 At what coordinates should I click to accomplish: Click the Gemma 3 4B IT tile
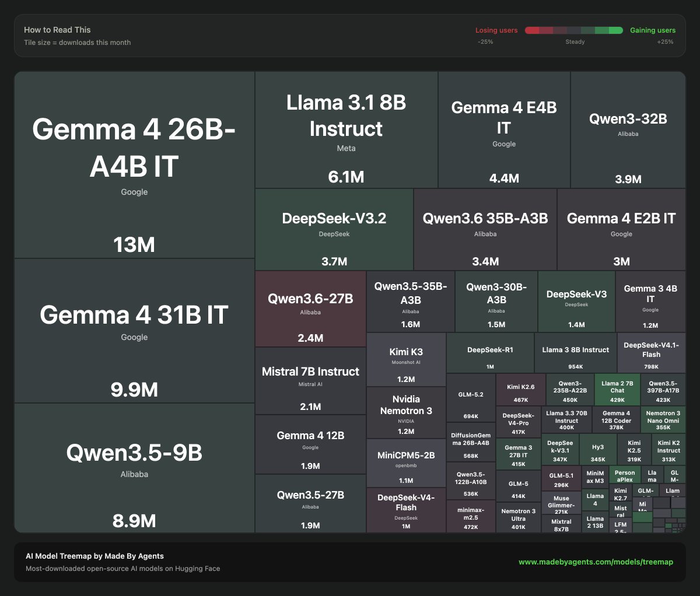[x=650, y=301]
